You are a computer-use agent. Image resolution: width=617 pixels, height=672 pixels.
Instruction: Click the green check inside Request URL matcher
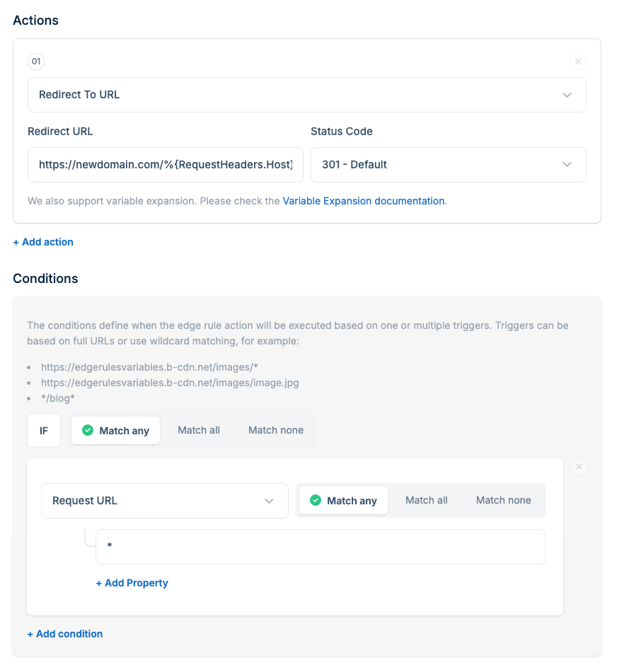[x=316, y=500]
